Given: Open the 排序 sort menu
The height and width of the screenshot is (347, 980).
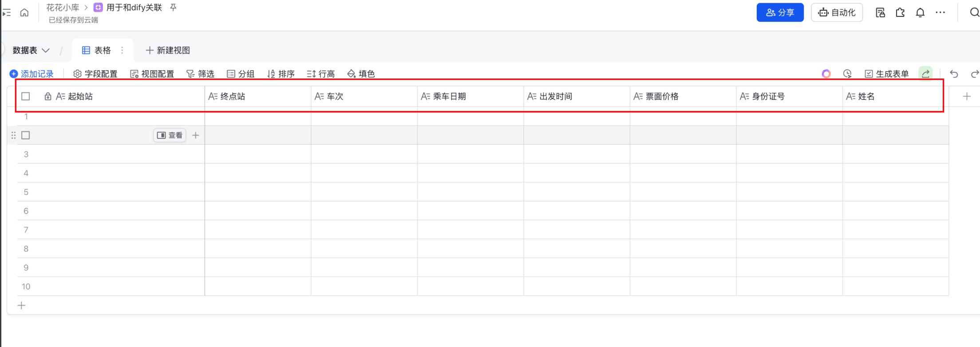Looking at the screenshot, I should coord(281,74).
